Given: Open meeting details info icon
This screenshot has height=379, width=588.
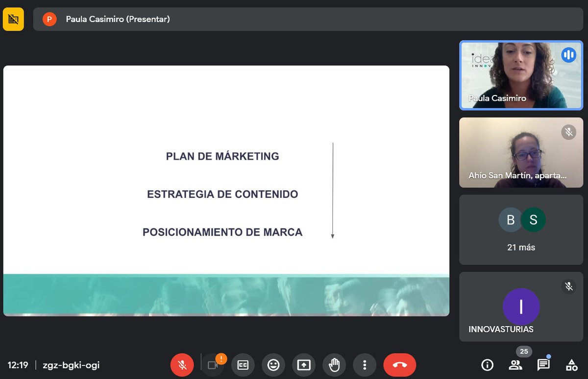Looking at the screenshot, I should pyautogui.click(x=487, y=365).
